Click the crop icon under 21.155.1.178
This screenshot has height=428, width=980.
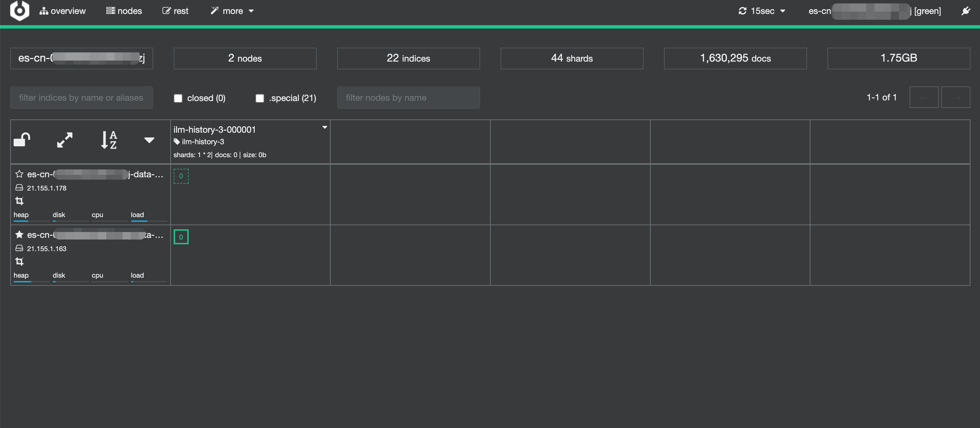pyautogui.click(x=19, y=200)
